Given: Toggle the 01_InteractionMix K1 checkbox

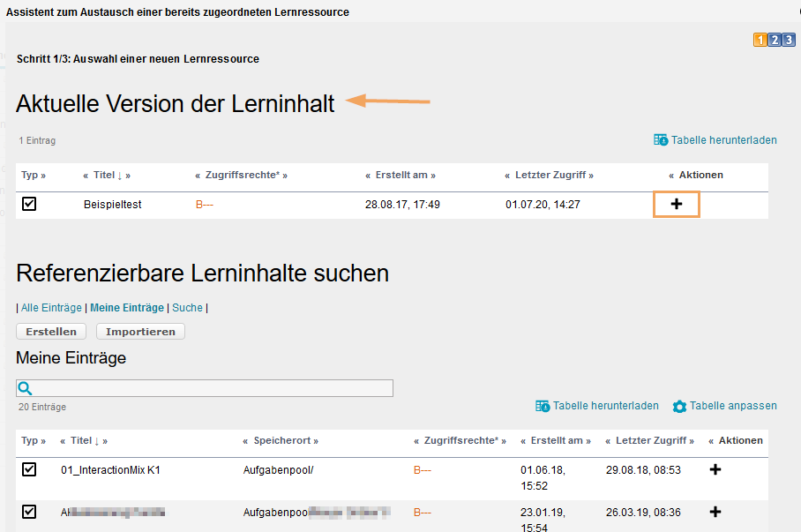Looking at the screenshot, I should [x=29, y=469].
